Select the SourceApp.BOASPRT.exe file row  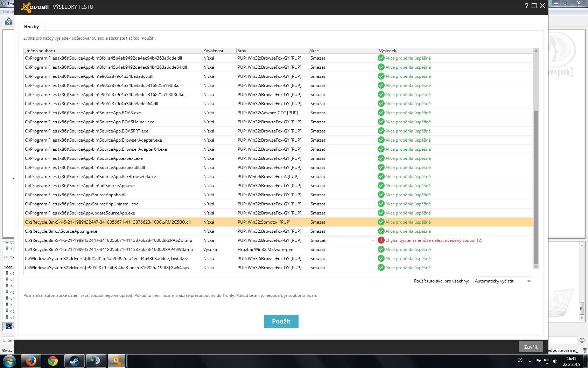click(x=278, y=131)
